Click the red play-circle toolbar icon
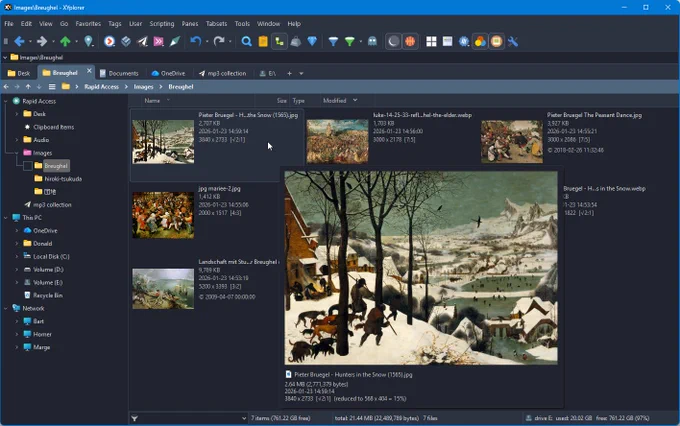Screen dimensions: 680x426 coord(109,41)
